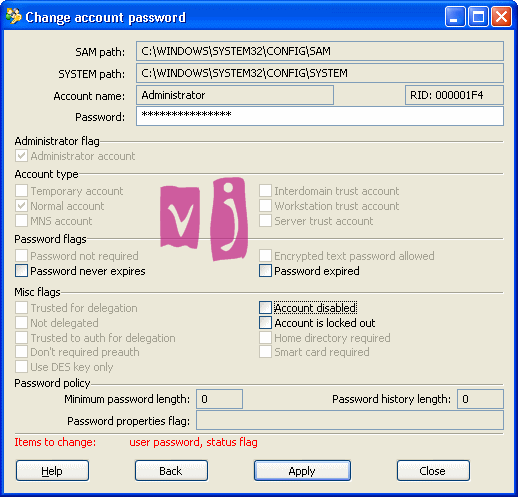The width and height of the screenshot is (518, 497).
Task: Open Help for this dialog
Action: coord(52,471)
